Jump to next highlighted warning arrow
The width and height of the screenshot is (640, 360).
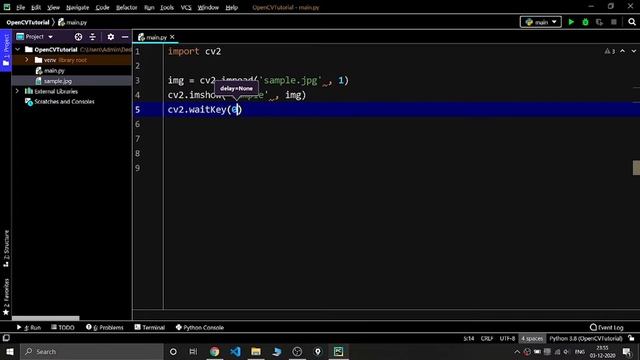pyautogui.click(x=633, y=51)
